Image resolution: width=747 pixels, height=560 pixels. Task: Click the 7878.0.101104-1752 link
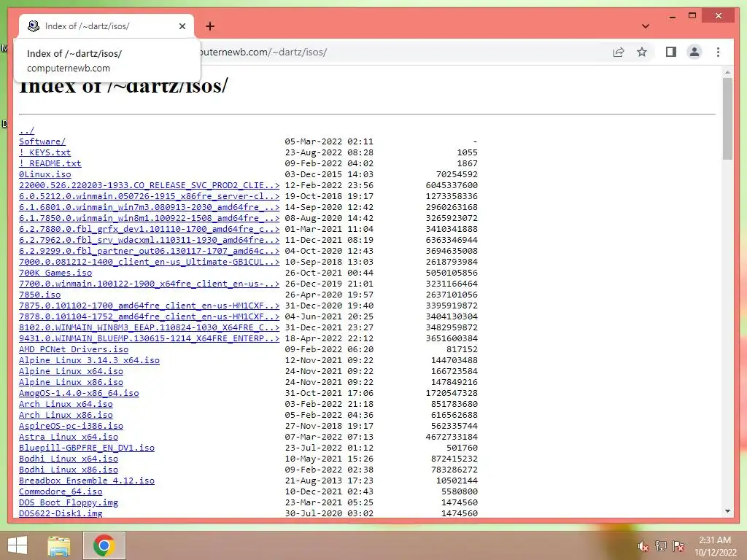click(x=149, y=316)
